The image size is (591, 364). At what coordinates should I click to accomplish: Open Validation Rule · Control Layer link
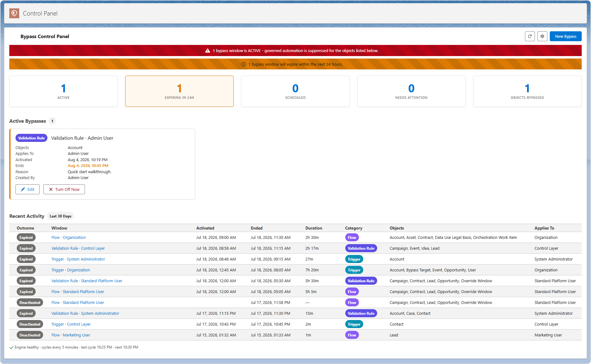[78, 248]
